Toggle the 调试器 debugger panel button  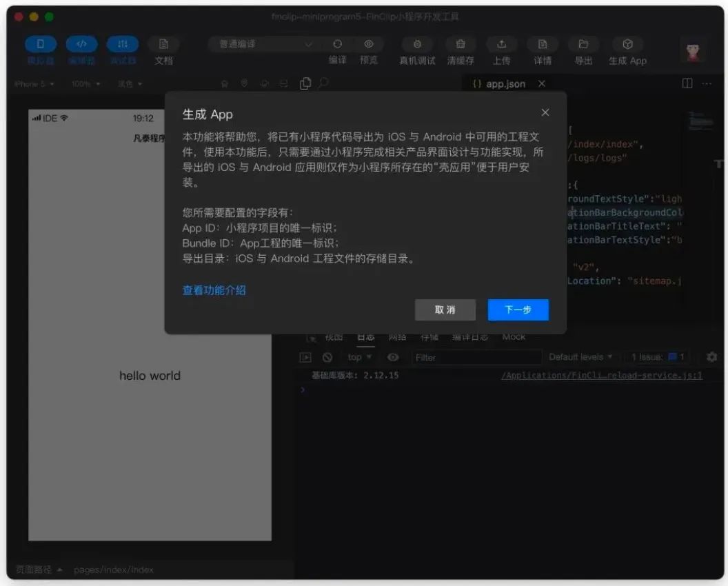point(123,44)
